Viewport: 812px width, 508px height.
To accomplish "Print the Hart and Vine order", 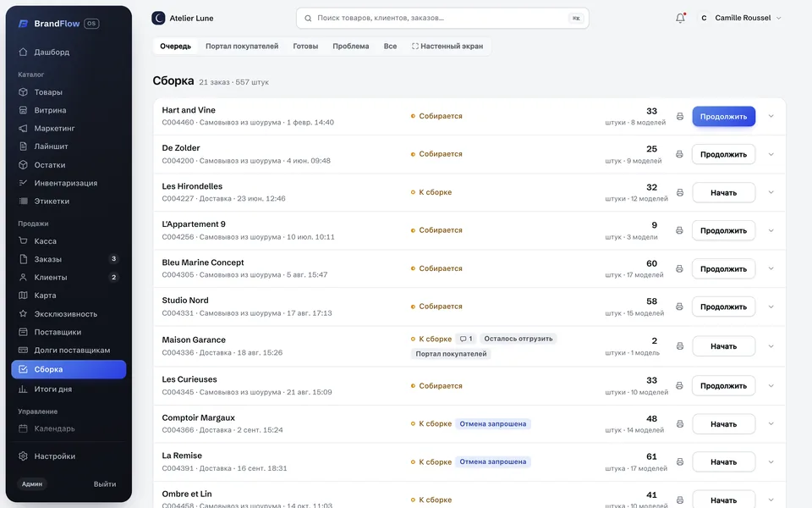I will [679, 116].
